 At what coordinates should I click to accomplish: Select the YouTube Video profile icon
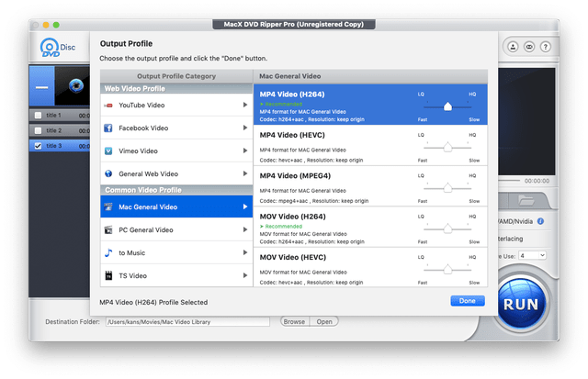click(x=108, y=106)
